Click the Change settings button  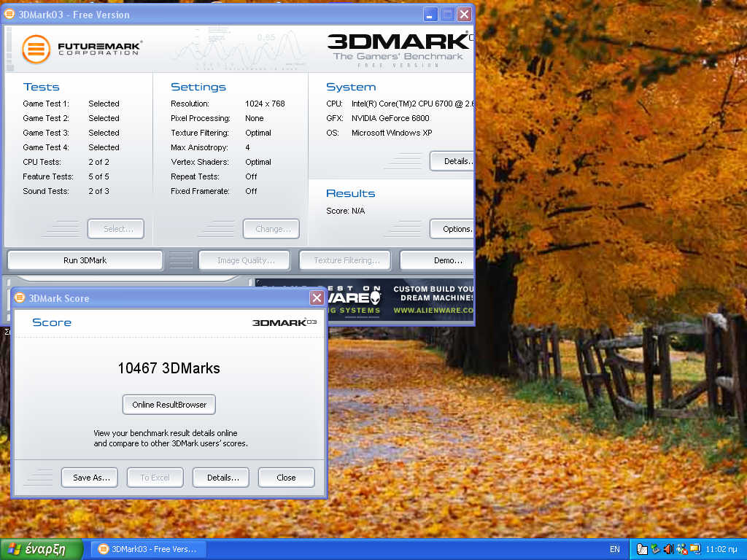pos(271,229)
